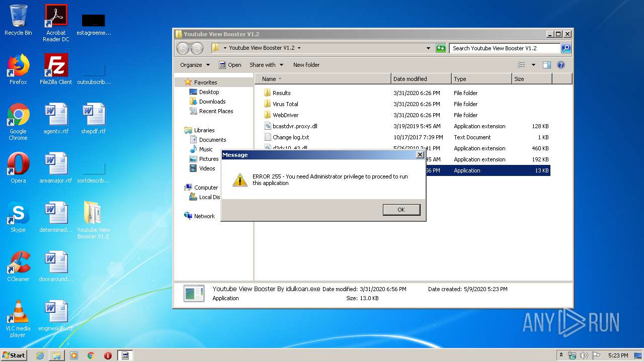Open Windows Media Player taskbar icon
The width and height of the screenshot is (644, 362).
(74, 355)
